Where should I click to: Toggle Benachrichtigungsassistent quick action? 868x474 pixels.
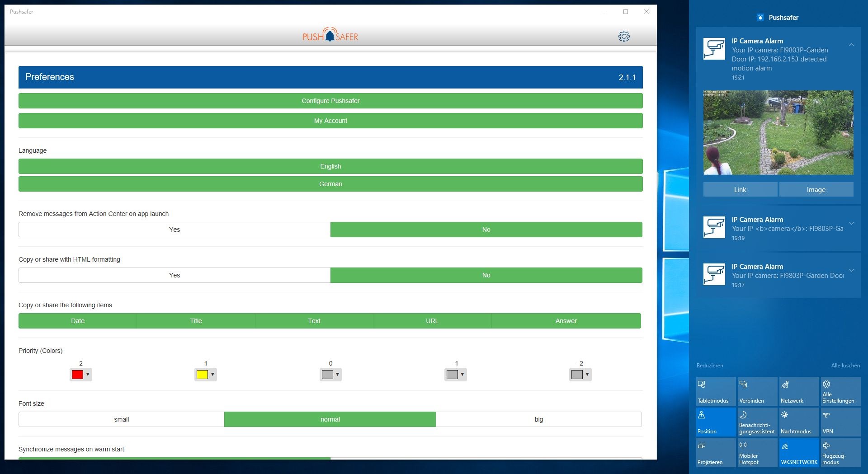pos(758,422)
